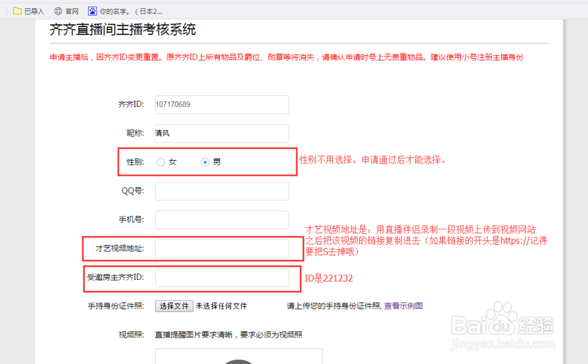Click the 齐齐ID field showing 107170689

[x=222, y=104]
